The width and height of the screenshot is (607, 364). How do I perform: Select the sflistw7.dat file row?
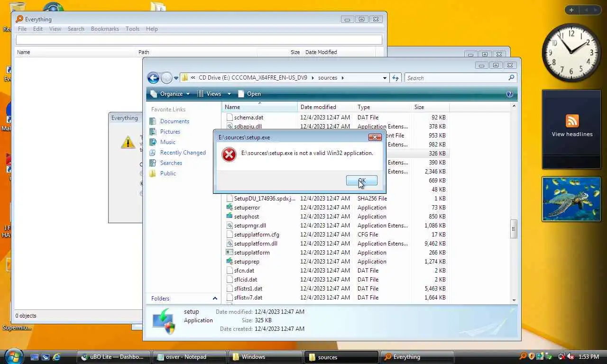coord(336,298)
